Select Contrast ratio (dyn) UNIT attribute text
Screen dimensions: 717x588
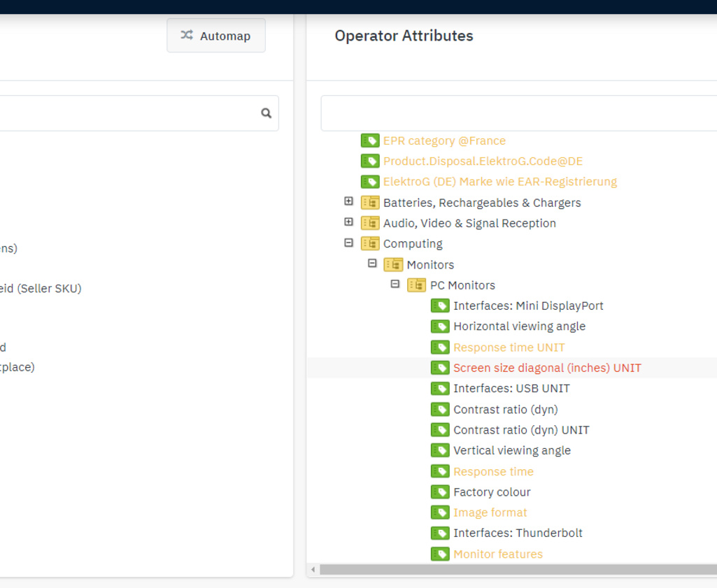point(521,430)
